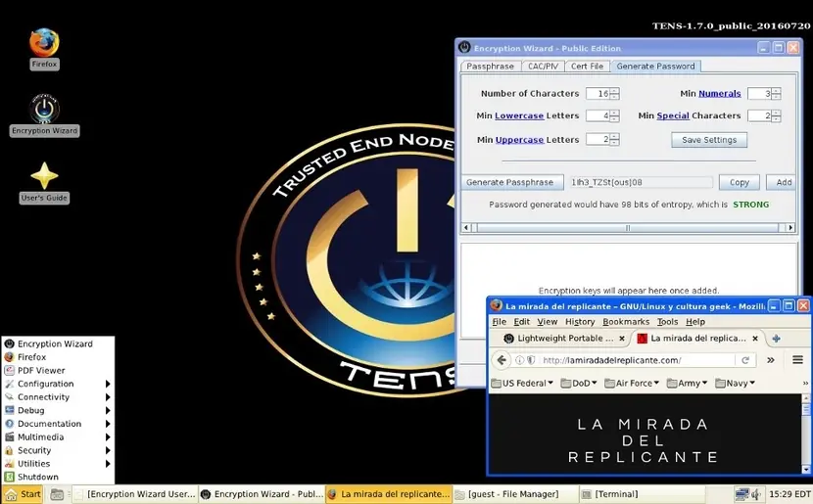Expand the Connectivity submenu arrow
The height and width of the screenshot is (504, 813).
(x=108, y=397)
